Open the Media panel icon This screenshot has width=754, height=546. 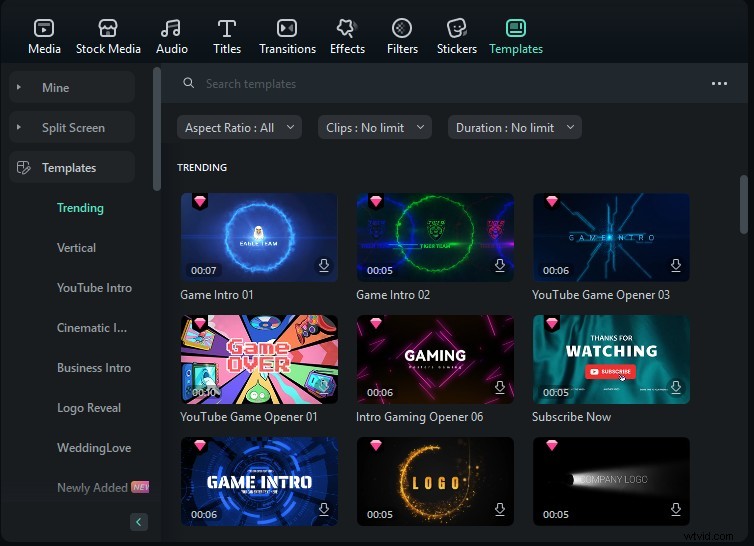(44, 28)
